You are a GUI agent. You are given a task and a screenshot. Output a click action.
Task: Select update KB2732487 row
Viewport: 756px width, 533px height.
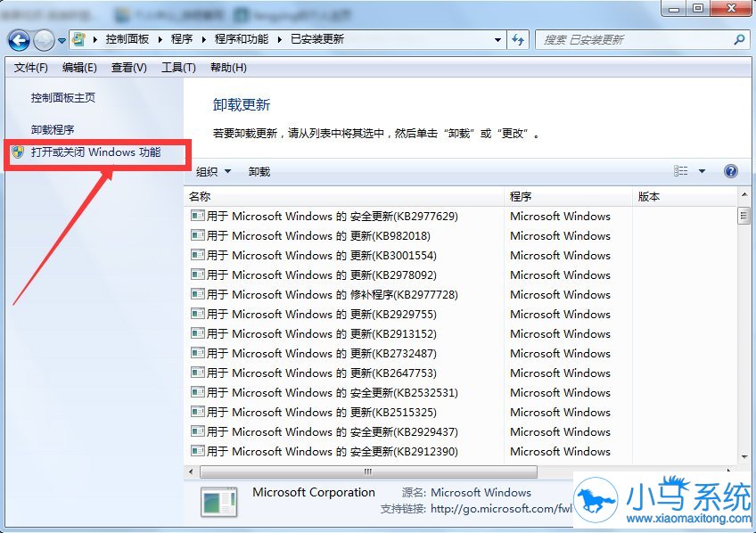pyautogui.click(x=462, y=353)
